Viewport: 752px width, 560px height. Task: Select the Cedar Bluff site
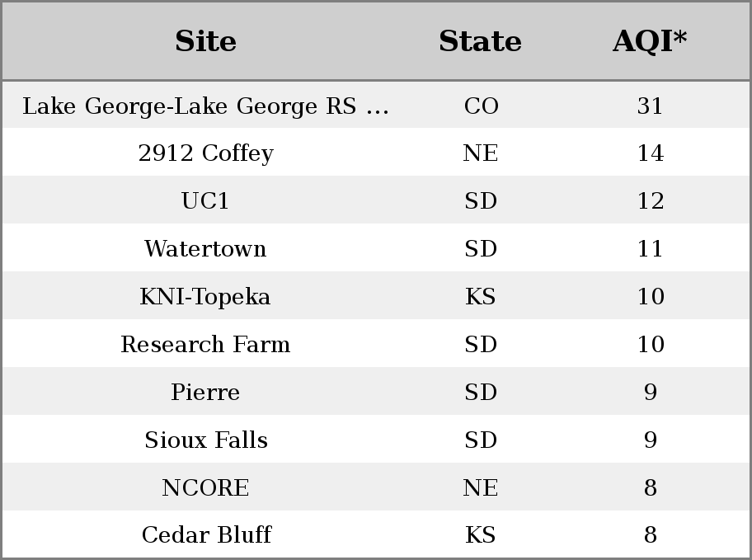point(207,534)
